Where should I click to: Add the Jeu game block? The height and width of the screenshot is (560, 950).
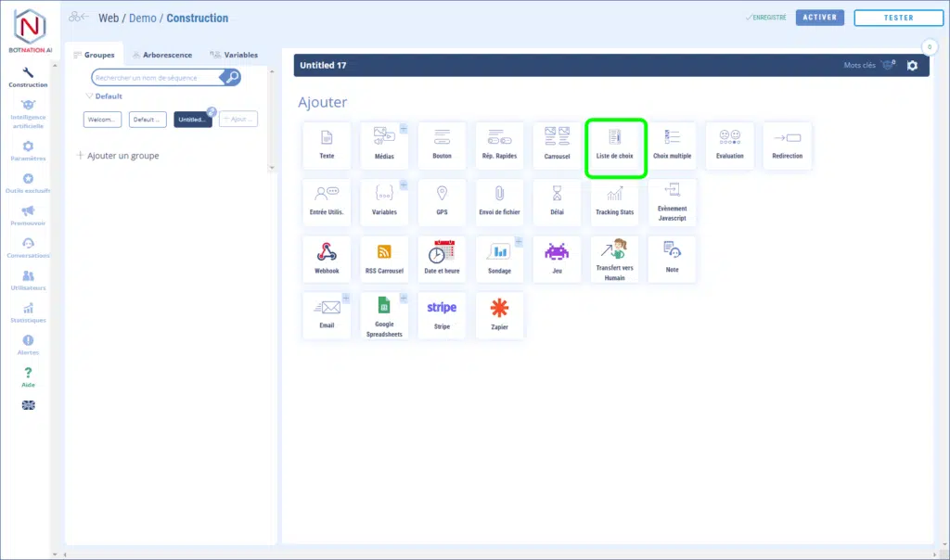(x=557, y=259)
